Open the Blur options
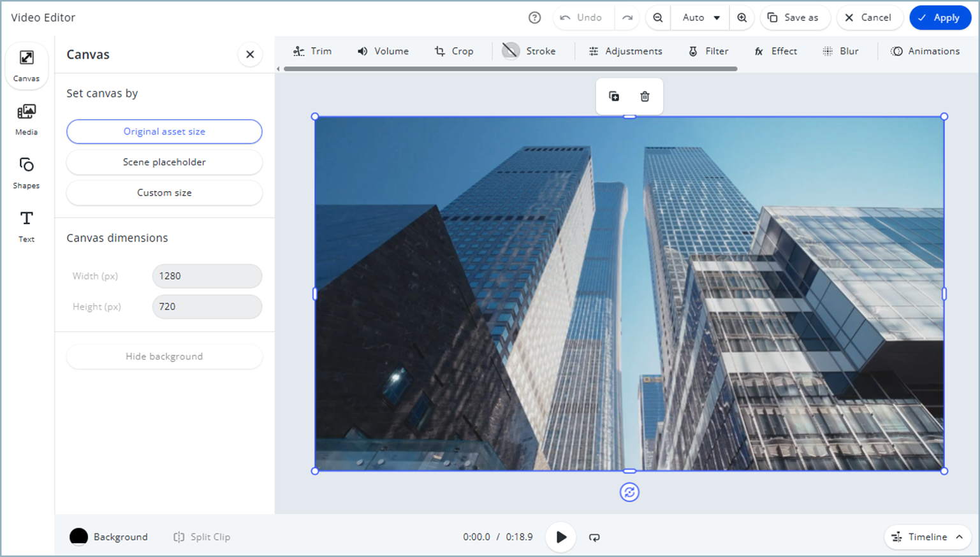Screen dimensions: 980x557 pyautogui.click(x=842, y=51)
